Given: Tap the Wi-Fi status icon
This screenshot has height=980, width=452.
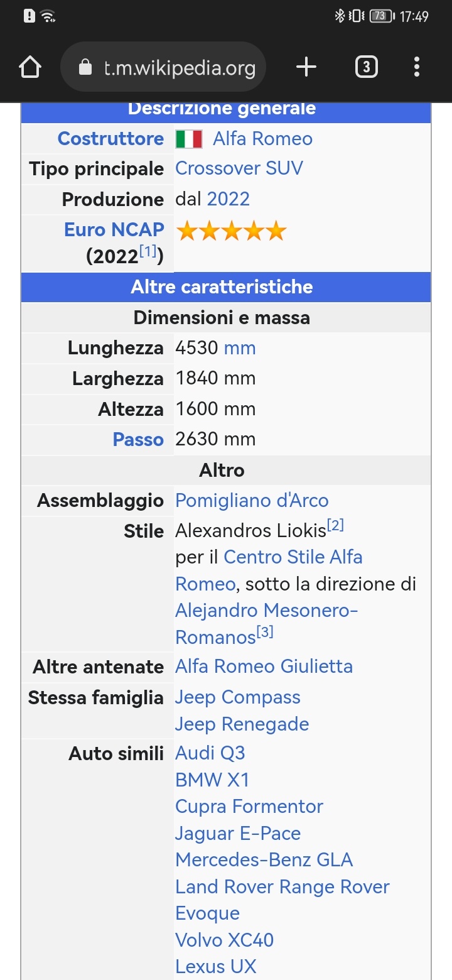Looking at the screenshot, I should click(48, 16).
